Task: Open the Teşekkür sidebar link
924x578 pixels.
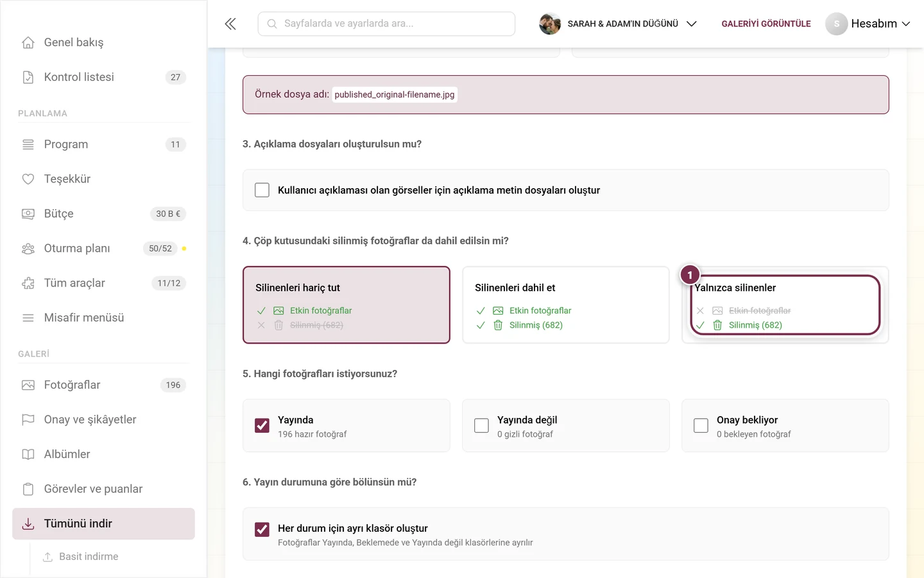Action: click(x=103, y=179)
